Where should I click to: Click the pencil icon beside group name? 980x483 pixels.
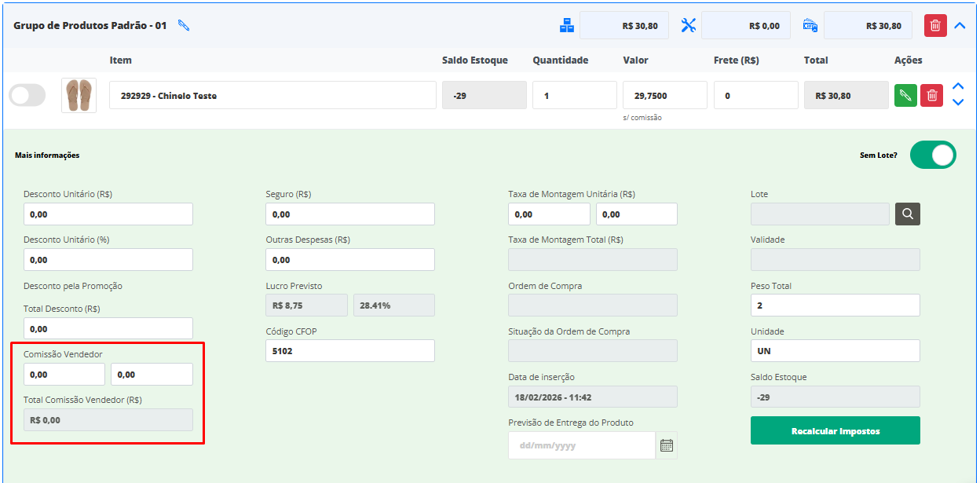pos(184,25)
